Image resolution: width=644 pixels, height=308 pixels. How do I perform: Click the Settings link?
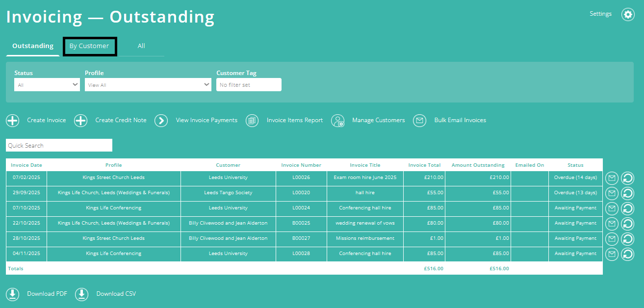(600, 14)
